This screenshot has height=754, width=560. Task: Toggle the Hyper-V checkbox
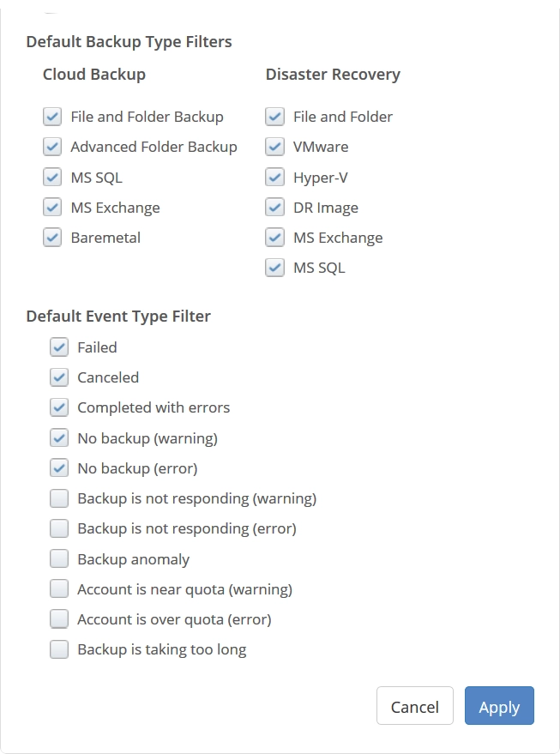tap(274, 177)
